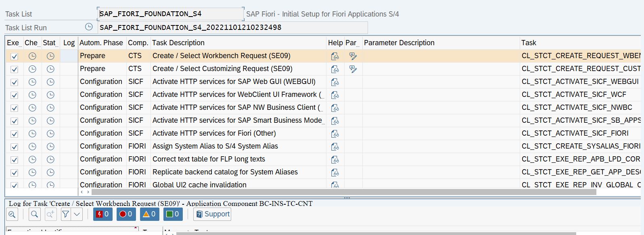
Task: Select 'Replicate backend catalog for System Aliases' cell
Action: coord(238,172)
